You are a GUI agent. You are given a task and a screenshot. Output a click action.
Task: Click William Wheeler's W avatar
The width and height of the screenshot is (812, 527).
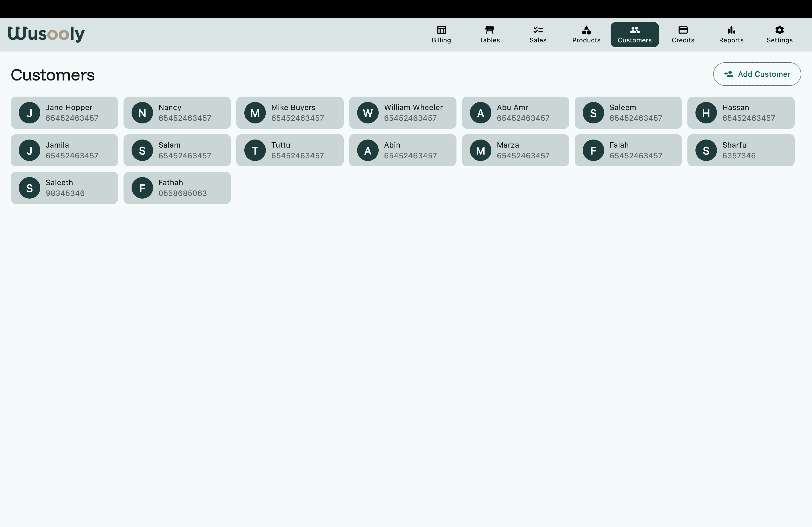coord(367,112)
